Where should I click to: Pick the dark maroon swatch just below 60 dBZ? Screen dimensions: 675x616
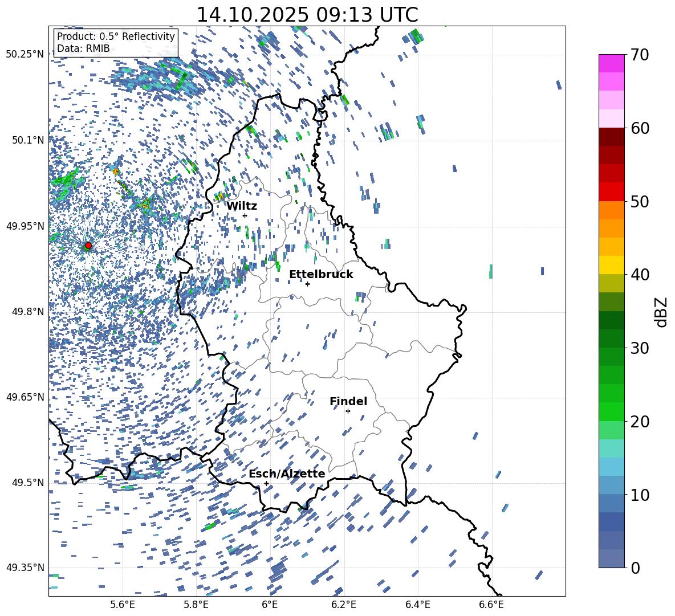pos(612,137)
